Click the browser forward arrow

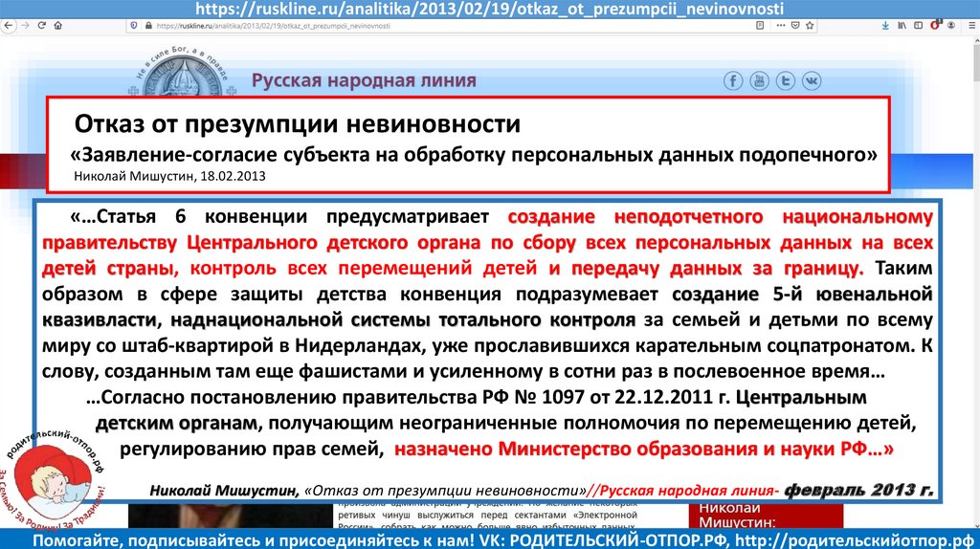[x=25, y=26]
